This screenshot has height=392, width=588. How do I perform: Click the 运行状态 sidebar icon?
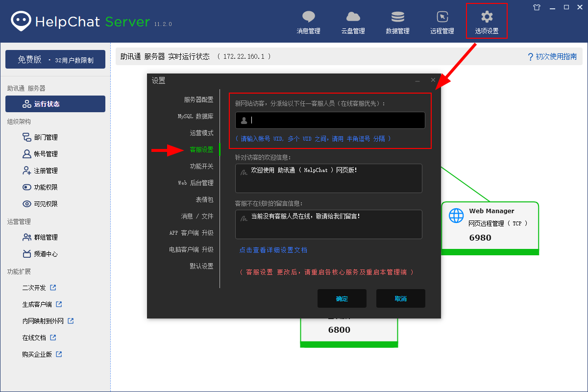pyautogui.click(x=27, y=104)
